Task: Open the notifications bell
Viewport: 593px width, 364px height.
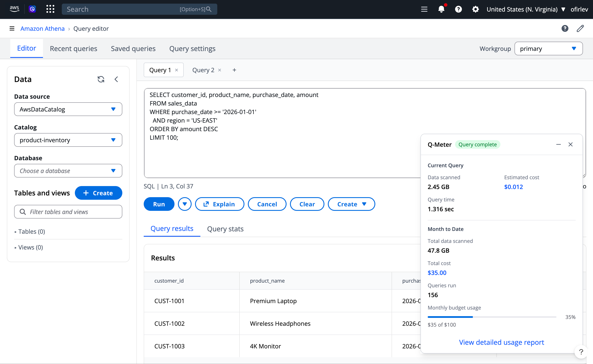Action: pyautogui.click(x=441, y=9)
